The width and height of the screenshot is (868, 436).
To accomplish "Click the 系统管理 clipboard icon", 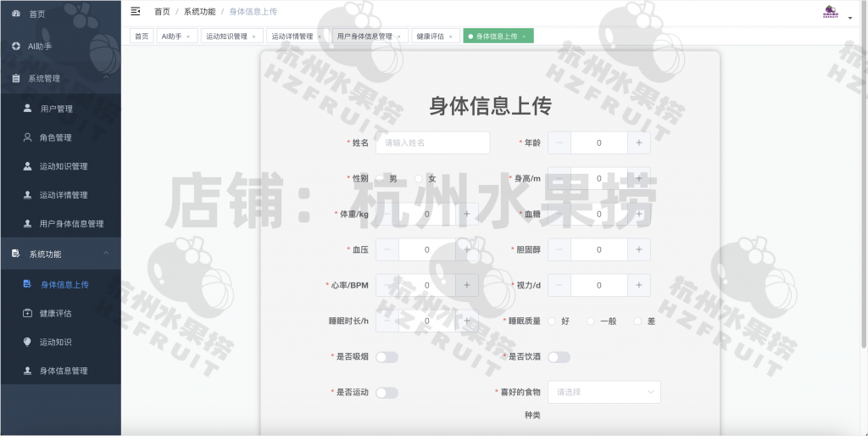I will pos(16,78).
